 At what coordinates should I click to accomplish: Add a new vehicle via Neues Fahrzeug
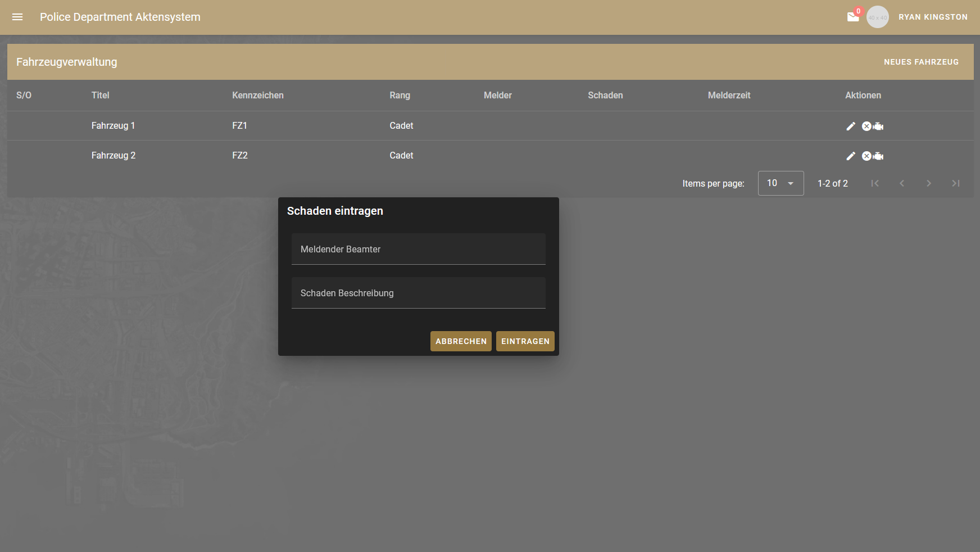point(921,62)
